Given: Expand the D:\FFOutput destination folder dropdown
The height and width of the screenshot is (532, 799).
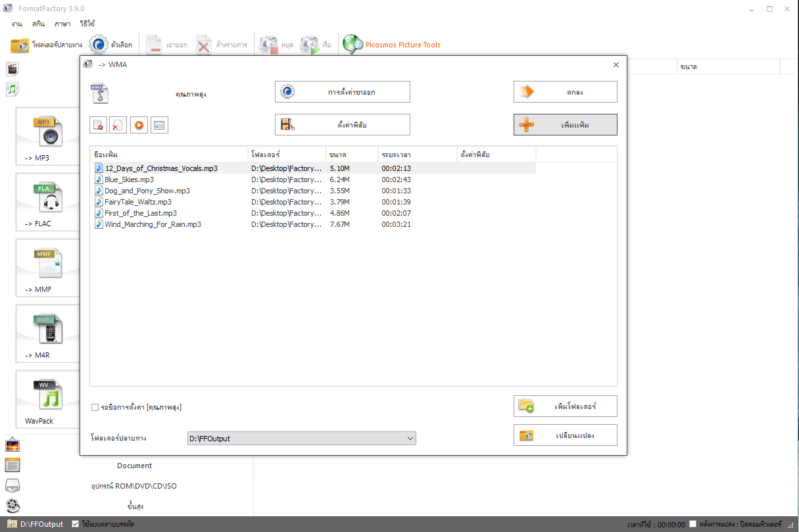Looking at the screenshot, I should [x=410, y=438].
